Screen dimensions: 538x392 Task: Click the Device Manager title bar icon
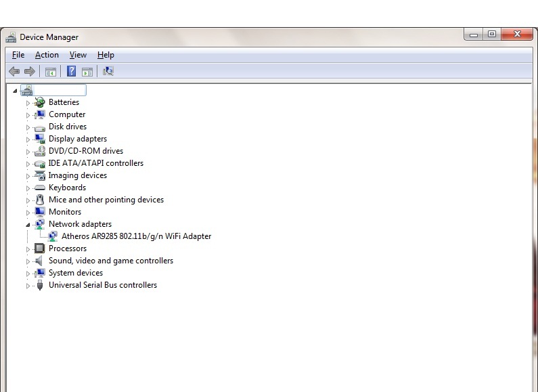11,37
